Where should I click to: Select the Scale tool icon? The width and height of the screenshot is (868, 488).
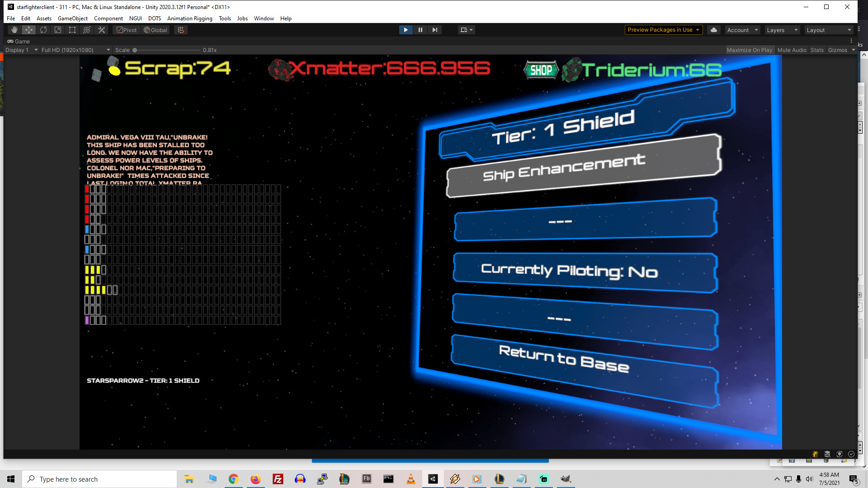click(58, 30)
